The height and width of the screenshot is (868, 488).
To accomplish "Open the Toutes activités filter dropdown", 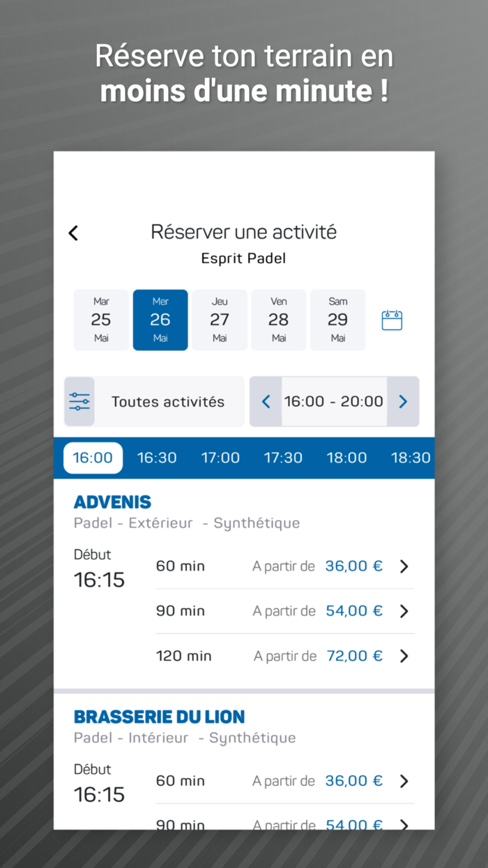I will (x=168, y=401).
